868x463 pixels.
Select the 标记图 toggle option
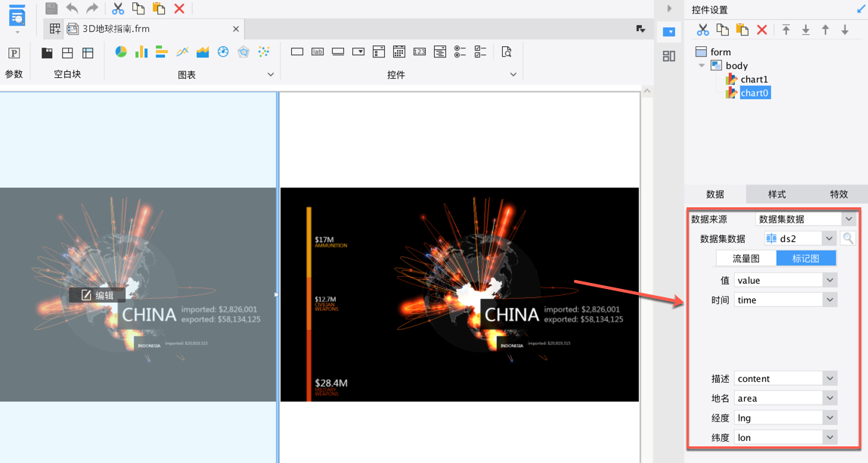click(806, 258)
